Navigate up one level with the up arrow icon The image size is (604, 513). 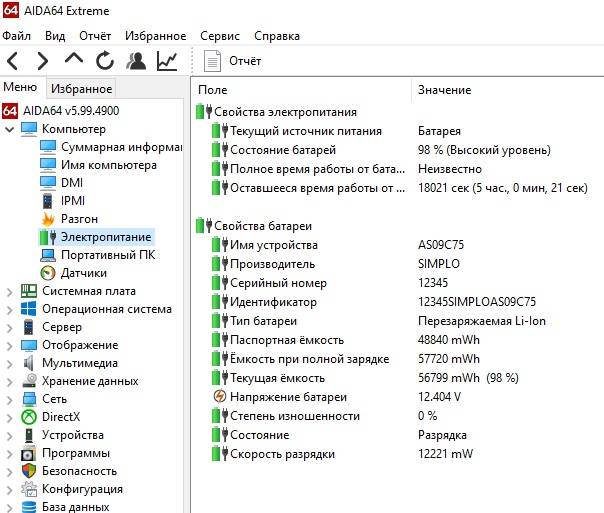pyautogui.click(x=74, y=59)
